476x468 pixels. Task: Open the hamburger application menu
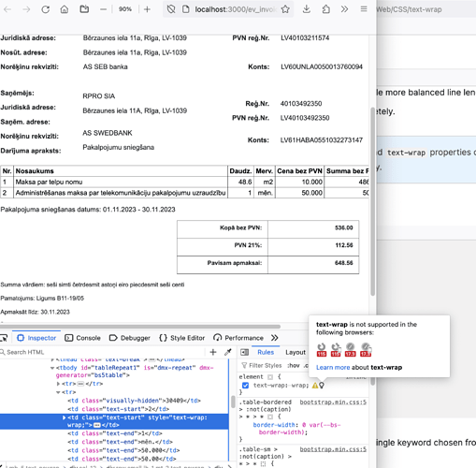click(x=364, y=9)
